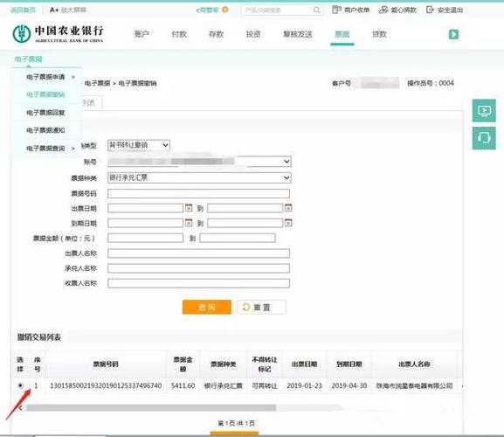Click the issue date 2019-01-23
The height and width of the screenshot is (437, 504).
click(304, 385)
